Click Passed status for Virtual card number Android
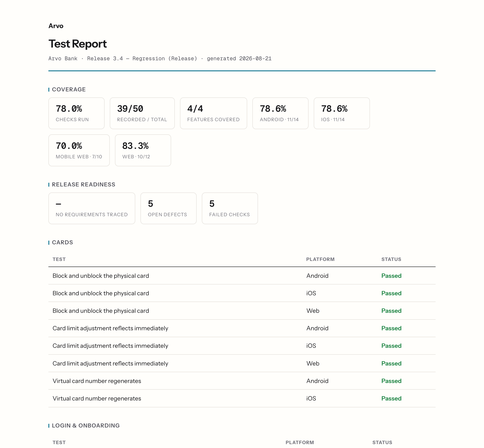 [391, 381]
